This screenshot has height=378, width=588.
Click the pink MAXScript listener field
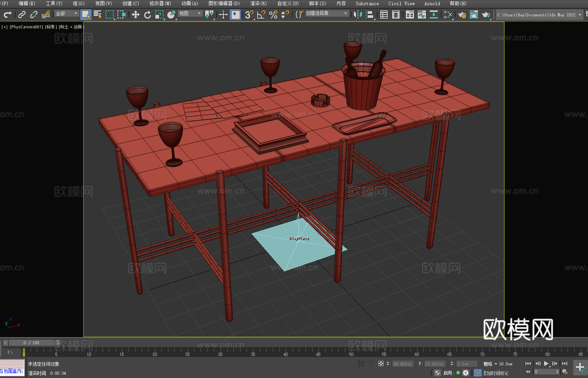[x=12, y=363]
